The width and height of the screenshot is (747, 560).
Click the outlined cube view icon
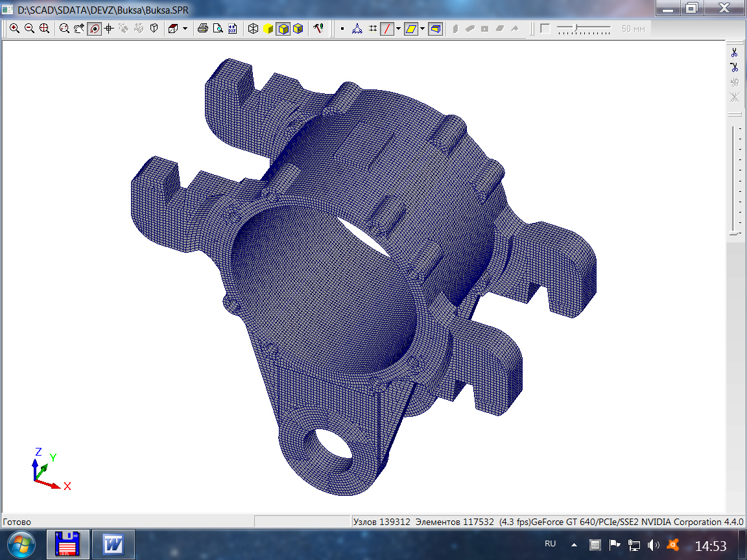pos(154,29)
